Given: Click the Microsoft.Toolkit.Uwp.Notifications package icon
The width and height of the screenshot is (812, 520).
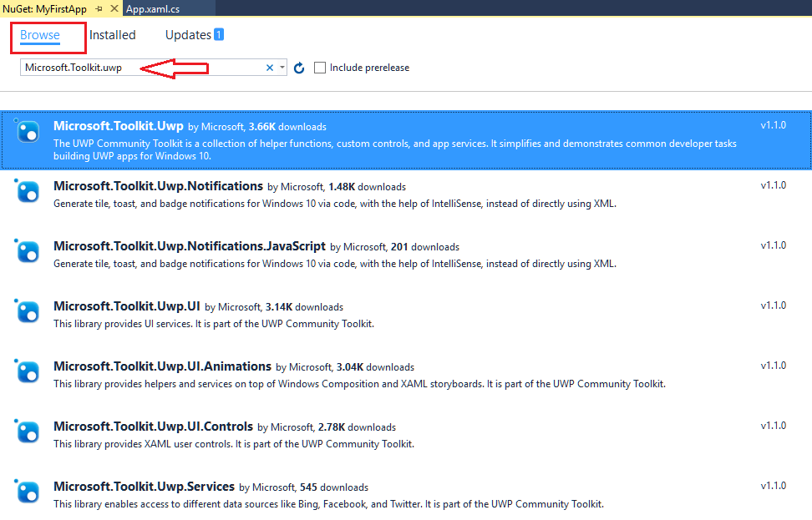Looking at the screenshot, I should [27, 191].
